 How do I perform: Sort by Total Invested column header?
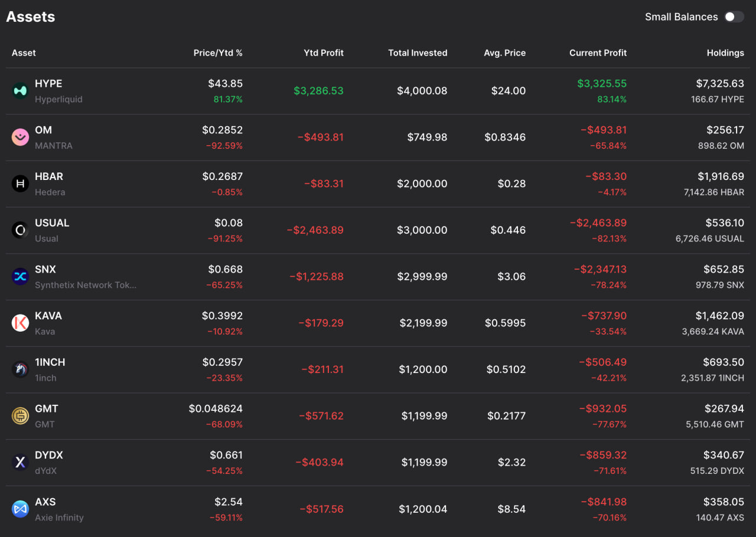pyautogui.click(x=417, y=53)
